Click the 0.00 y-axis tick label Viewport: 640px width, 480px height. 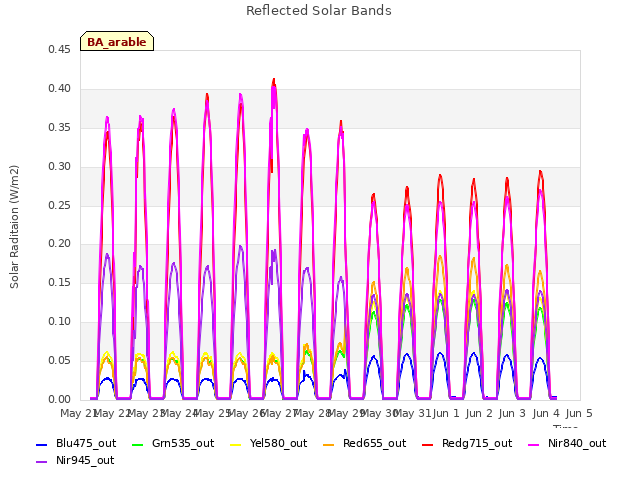coord(60,399)
